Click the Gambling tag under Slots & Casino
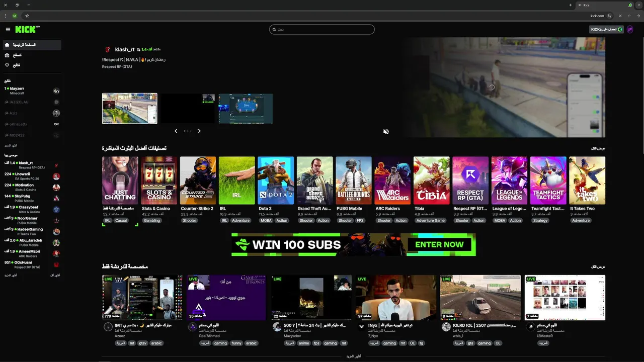This screenshot has width=644, height=362. (x=151, y=221)
